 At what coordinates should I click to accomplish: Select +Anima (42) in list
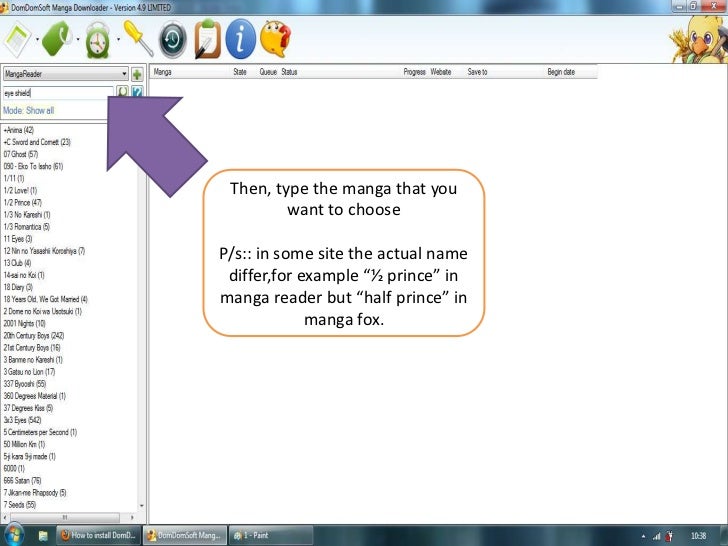[19, 130]
